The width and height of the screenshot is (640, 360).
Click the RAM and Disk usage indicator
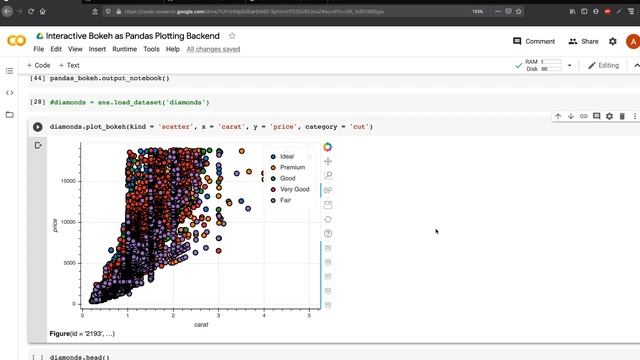pyautogui.click(x=543, y=65)
